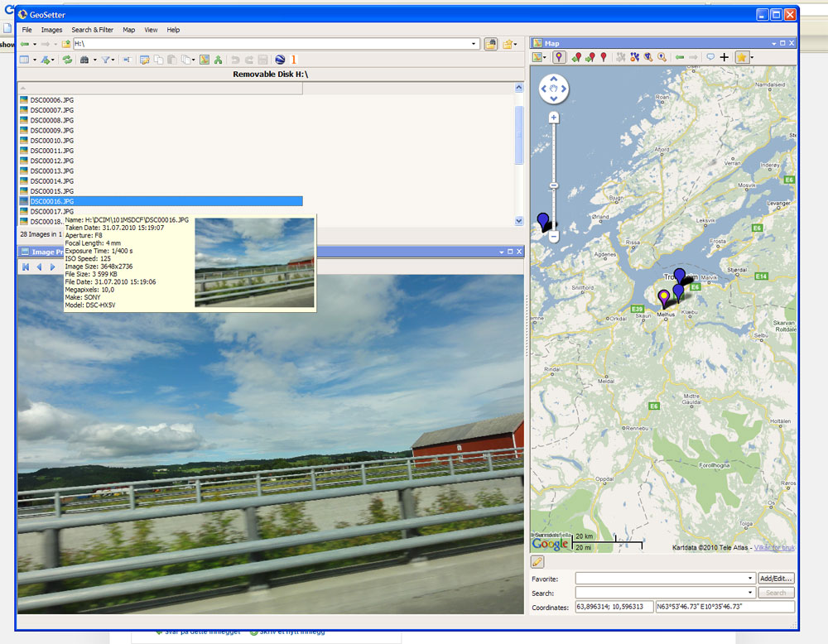The height and width of the screenshot is (644, 828).
Task: Click the DMS coordinates field N63°53'46.73"
Action: click(725, 607)
